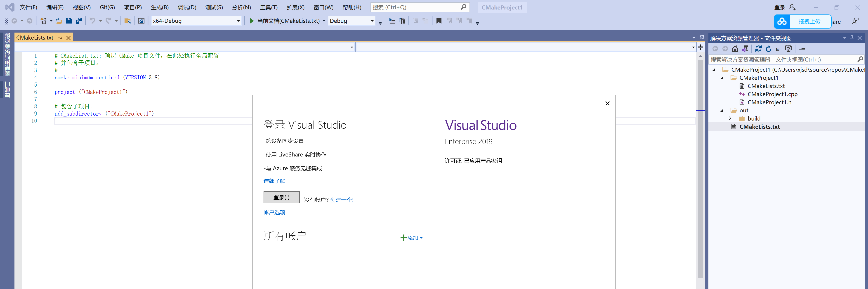The width and height of the screenshot is (868, 289).
Task: Open the 工具(T) menu
Action: tap(269, 7)
